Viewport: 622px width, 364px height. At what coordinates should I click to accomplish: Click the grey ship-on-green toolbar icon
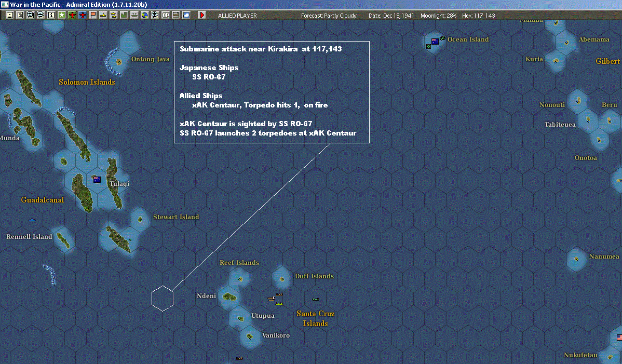click(x=134, y=15)
